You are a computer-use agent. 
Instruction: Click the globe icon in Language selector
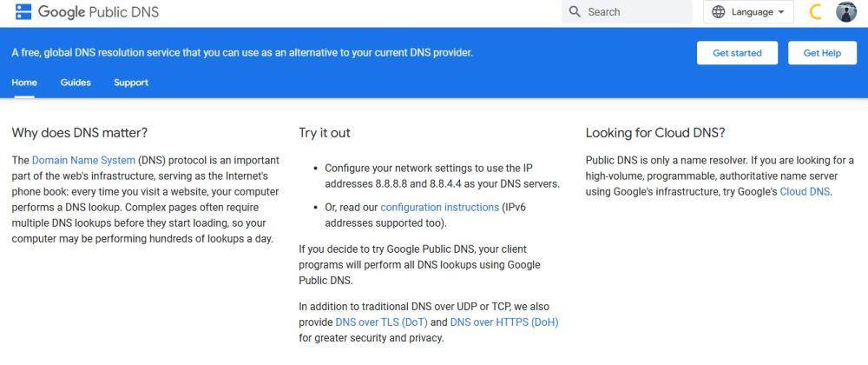pos(719,11)
